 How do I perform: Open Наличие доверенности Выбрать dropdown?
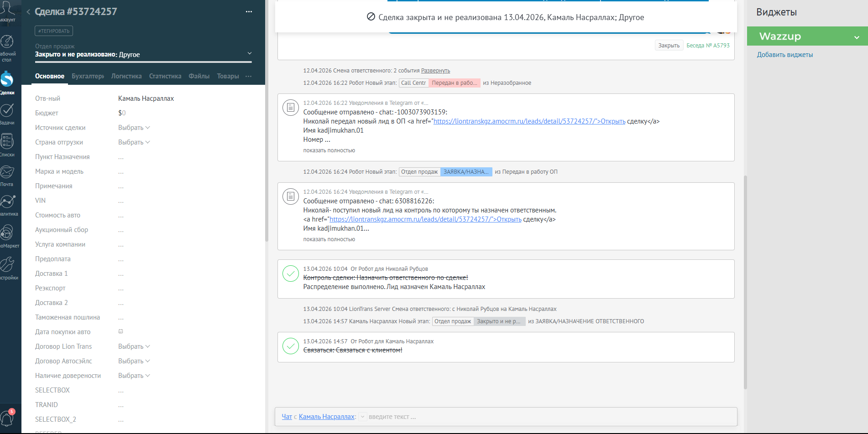click(134, 376)
